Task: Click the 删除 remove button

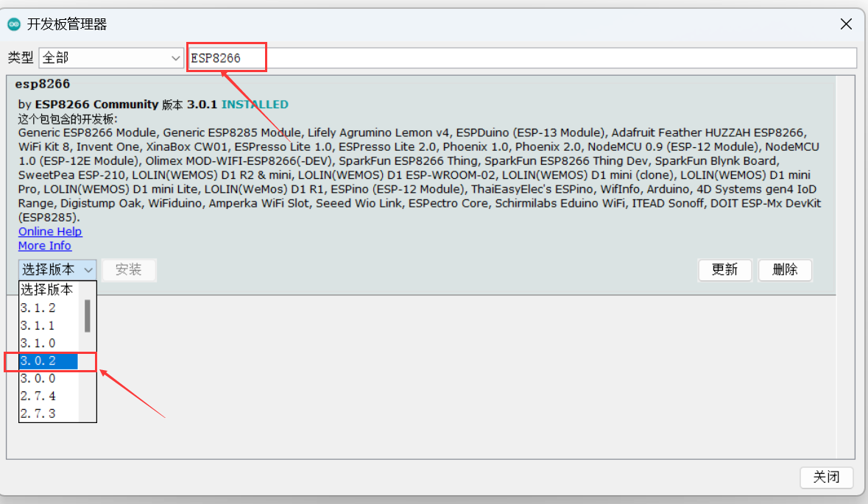Action: 785,270
